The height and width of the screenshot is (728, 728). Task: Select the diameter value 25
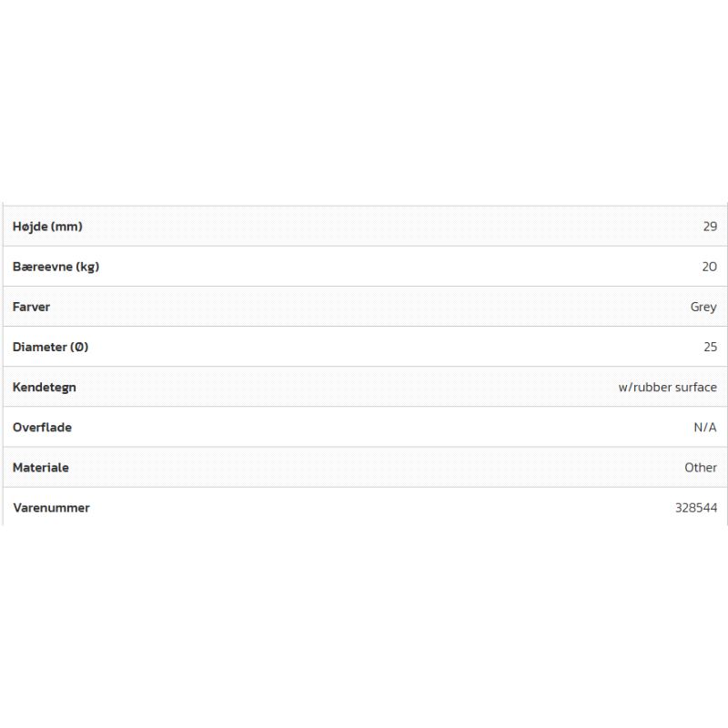[x=710, y=347]
